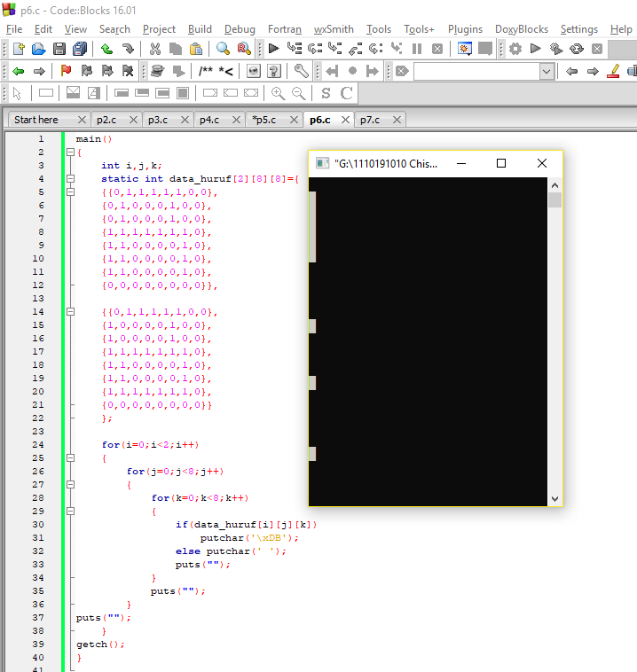Collapse code fold at line 25
The image size is (637, 672).
pos(70,457)
